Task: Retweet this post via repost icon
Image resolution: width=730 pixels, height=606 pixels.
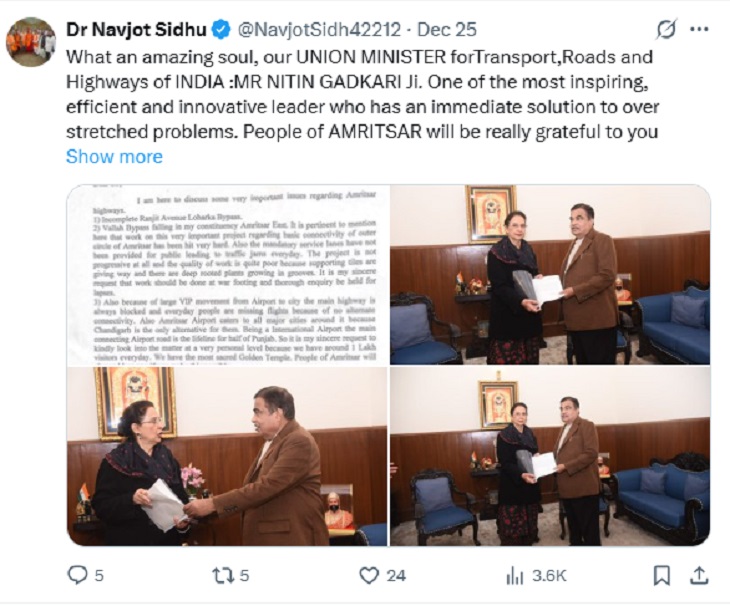Action: tap(223, 575)
